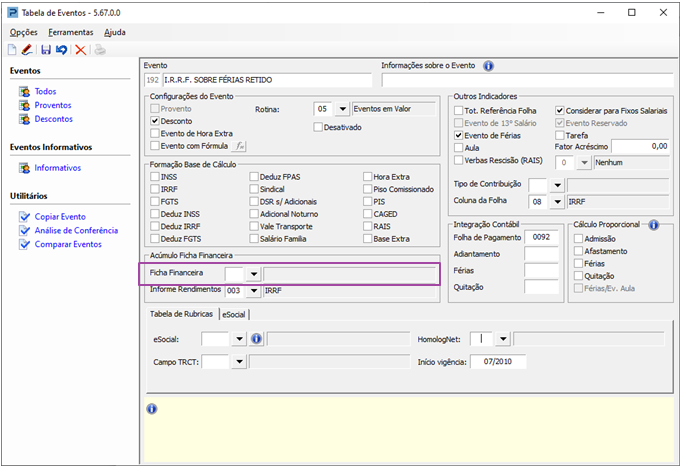
Task: Click the info icon beside eSocial field
Action: coord(256,339)
